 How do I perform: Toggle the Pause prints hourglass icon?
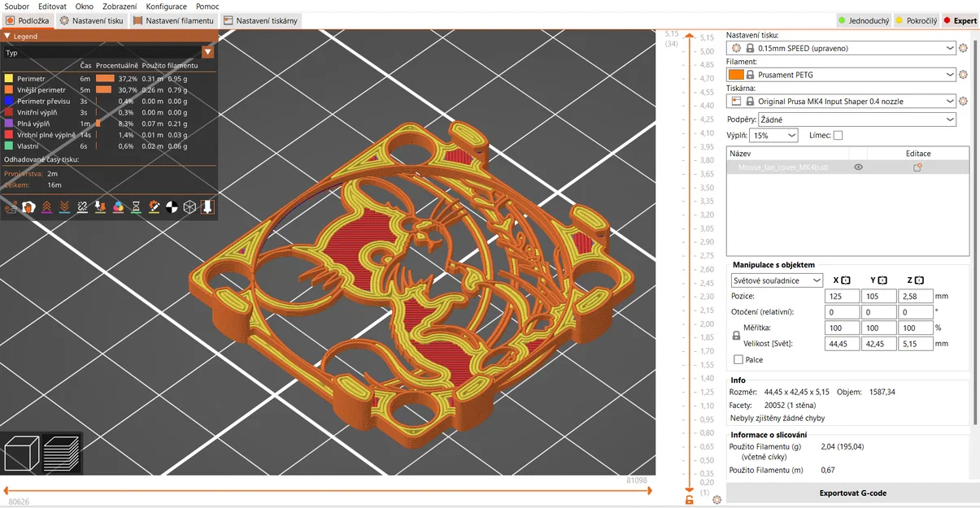[x=137, y=207]
